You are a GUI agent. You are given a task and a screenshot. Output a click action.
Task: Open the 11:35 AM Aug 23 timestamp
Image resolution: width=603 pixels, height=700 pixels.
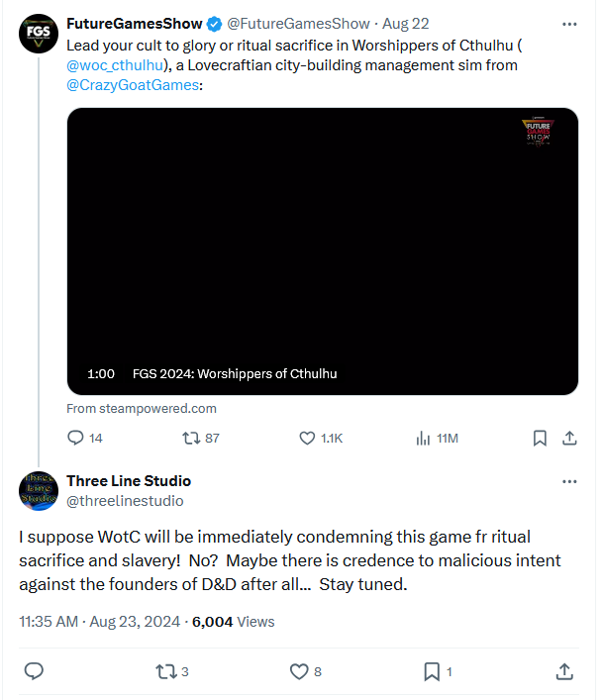tap(99, 622)
